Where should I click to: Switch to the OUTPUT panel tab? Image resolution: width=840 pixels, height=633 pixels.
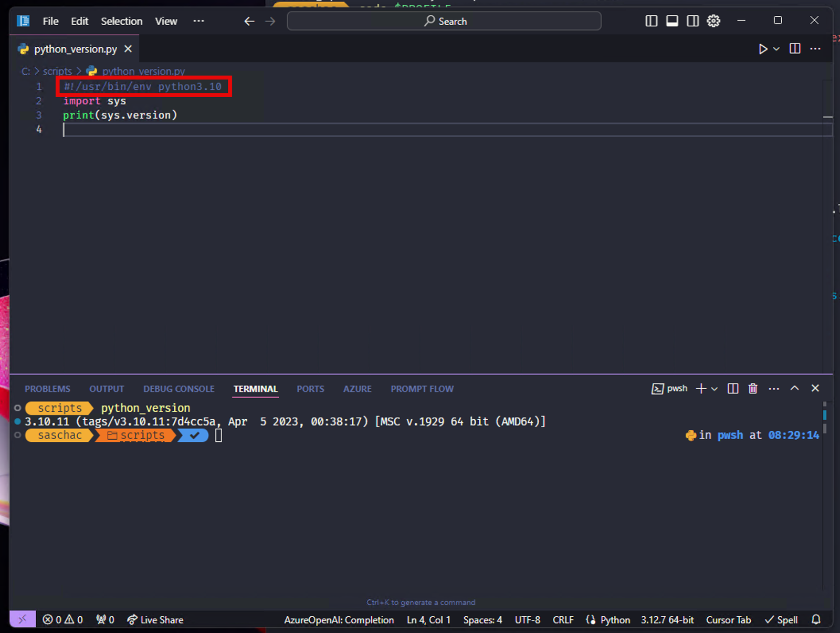pos(107,389)
